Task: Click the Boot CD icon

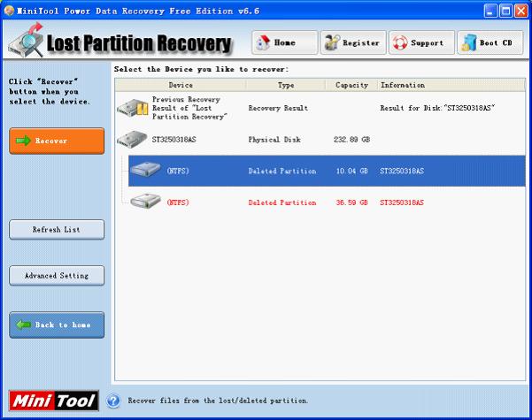Action: pos(468,42)
